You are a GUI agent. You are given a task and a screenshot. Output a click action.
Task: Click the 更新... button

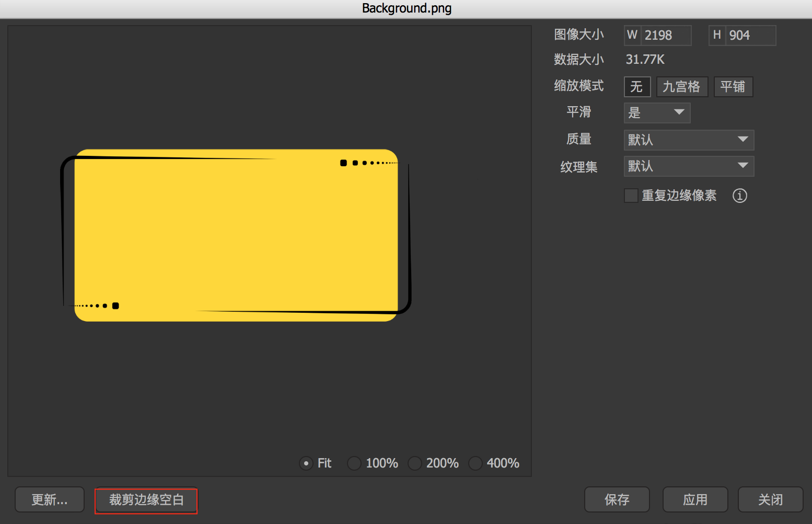click(50, 500)
